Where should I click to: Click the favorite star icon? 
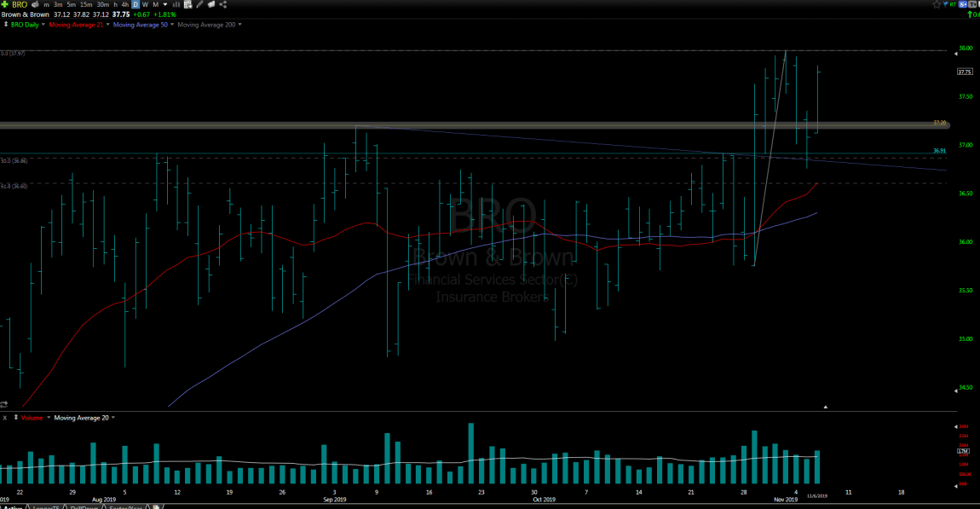click(x=937, y=4)
